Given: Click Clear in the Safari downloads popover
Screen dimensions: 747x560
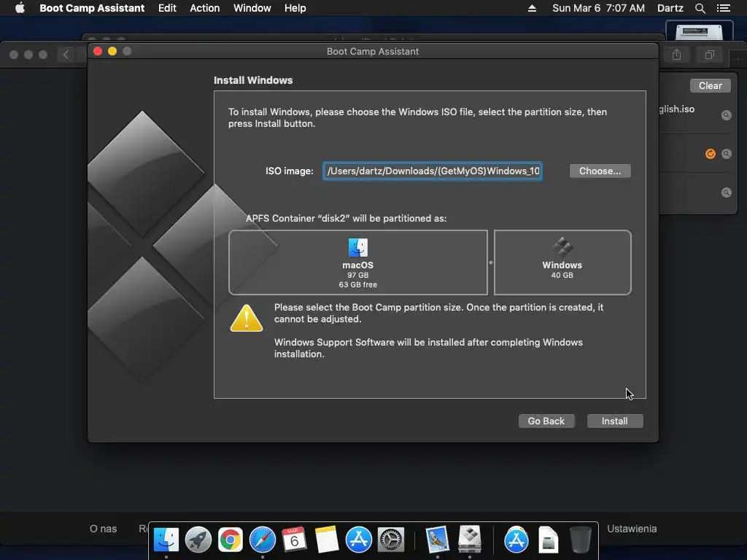Looking at the screenshot, I should pos(710,86).
